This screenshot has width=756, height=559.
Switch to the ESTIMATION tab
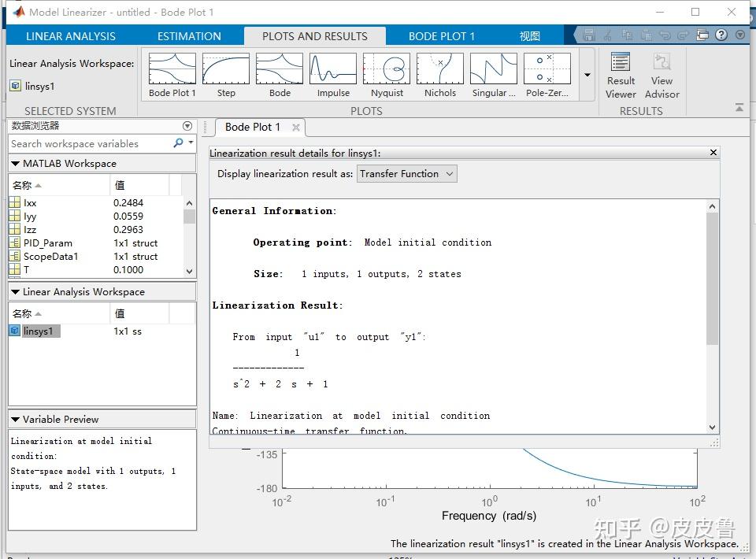pyautogui.click(x=189, y=36)
